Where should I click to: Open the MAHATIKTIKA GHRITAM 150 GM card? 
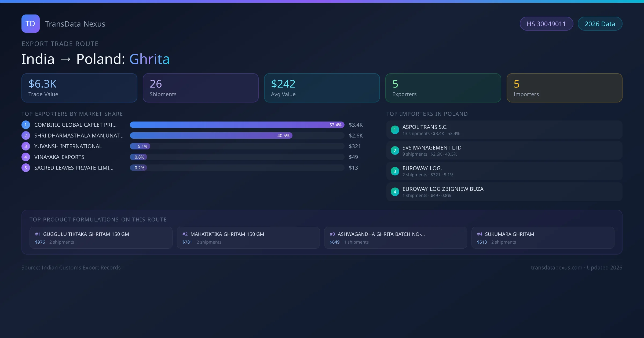coord(248,238)
